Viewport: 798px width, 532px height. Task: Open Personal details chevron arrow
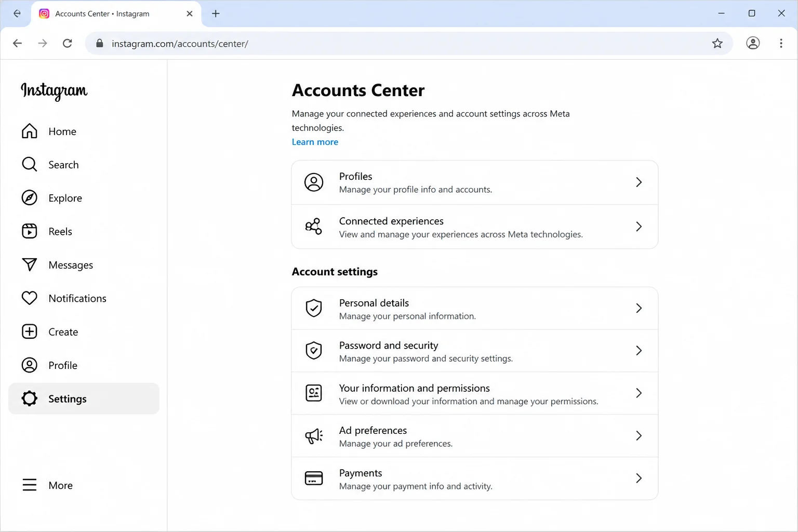tap(639, 308)
